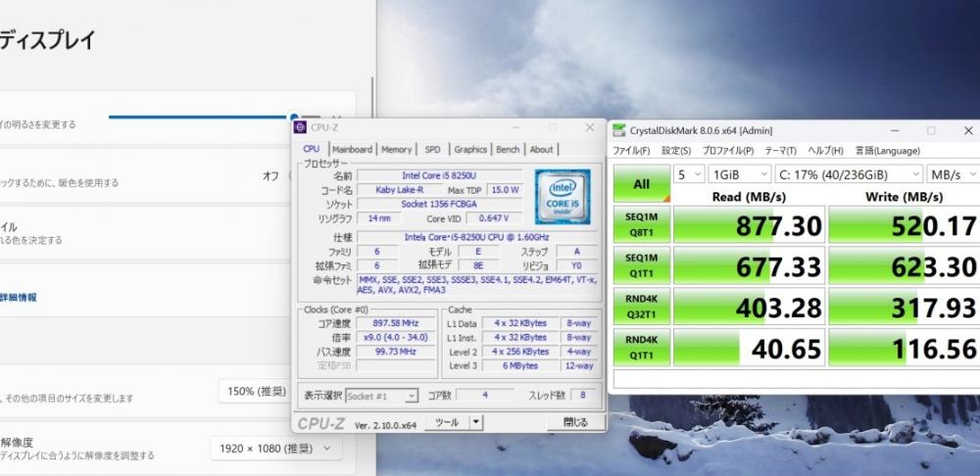
Task: Open the Socket #1 selection dropdown
Action: pyautogui.click(x=382, y=396)
